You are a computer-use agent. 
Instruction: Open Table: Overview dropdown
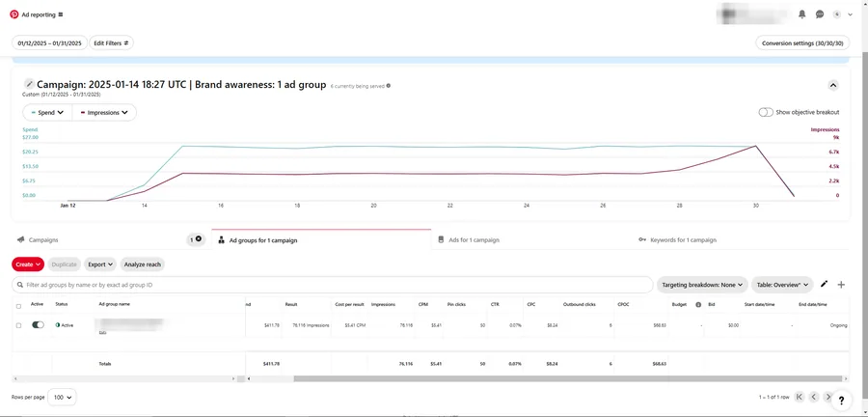(x=782, y=285)
